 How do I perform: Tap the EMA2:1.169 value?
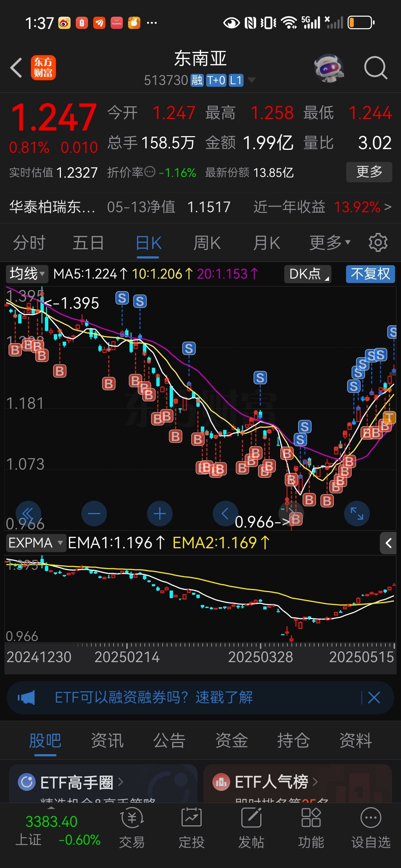(x=221, y=543)
